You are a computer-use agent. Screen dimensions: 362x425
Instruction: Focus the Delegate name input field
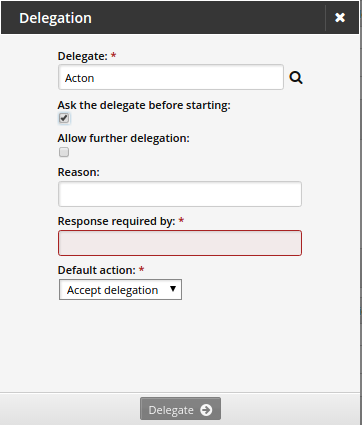pyautogui.click(x=171, y=77)
